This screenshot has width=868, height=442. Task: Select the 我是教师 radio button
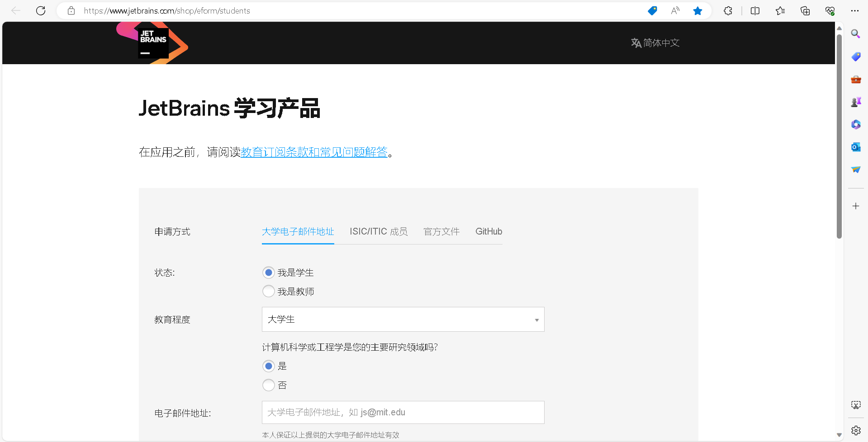click(x=269, y=292)
